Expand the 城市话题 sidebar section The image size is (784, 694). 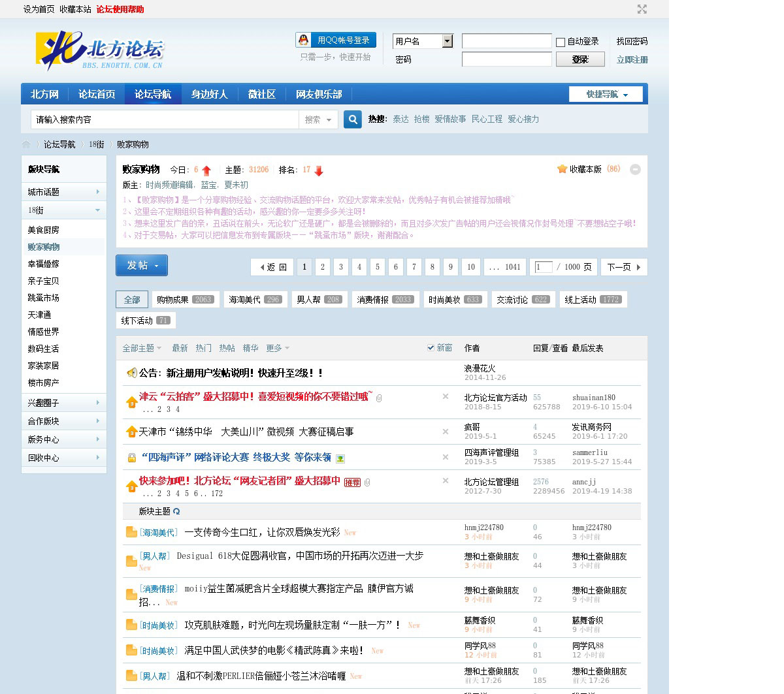click(x=63, y=192)
